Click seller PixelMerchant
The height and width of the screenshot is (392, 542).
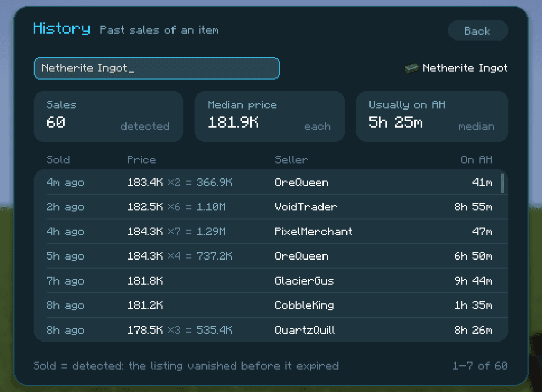[x=313, y=231]
